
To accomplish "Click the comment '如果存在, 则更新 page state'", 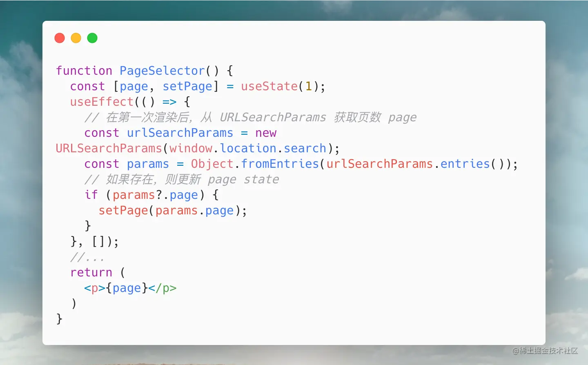I will [x=182, y=179].
